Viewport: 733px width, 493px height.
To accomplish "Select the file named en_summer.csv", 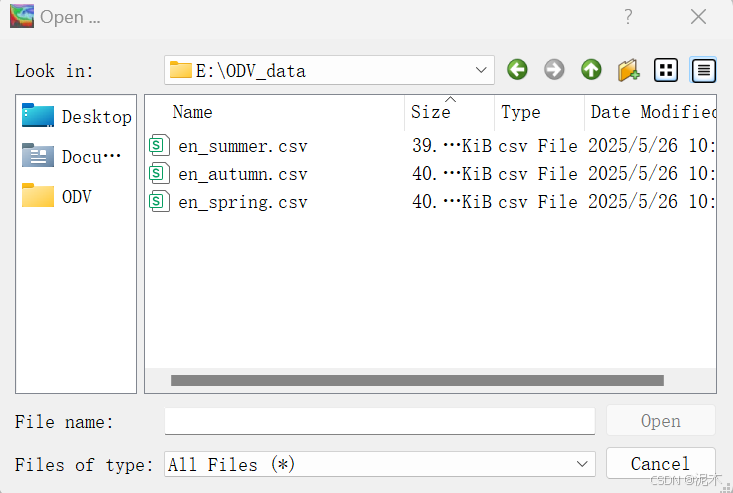I will coord(243,146).
